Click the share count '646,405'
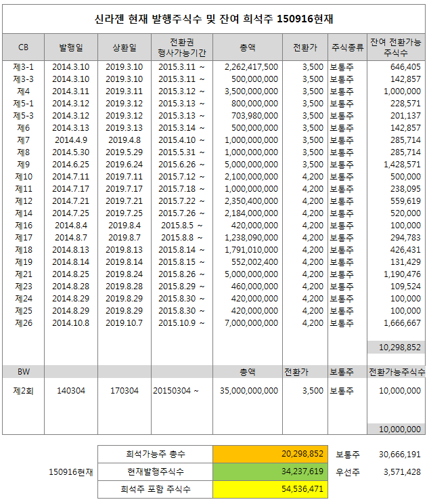The width and height of the screenshot is (429, 504). click(x=405, y=67)
